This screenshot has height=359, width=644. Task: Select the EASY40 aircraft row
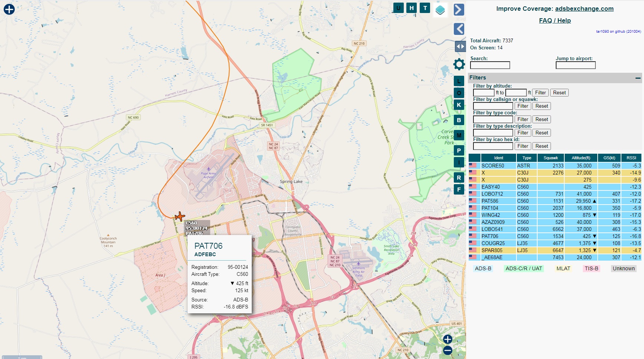click(555, 187)
